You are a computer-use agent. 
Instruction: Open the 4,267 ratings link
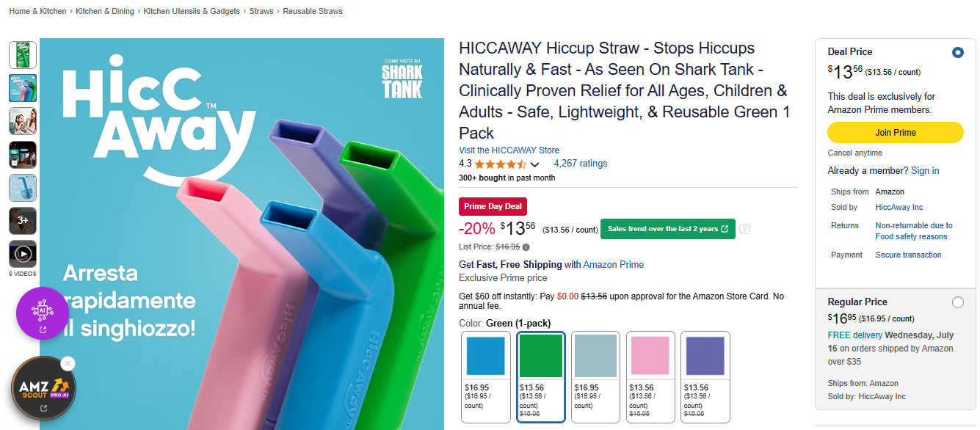coord(581,163)
